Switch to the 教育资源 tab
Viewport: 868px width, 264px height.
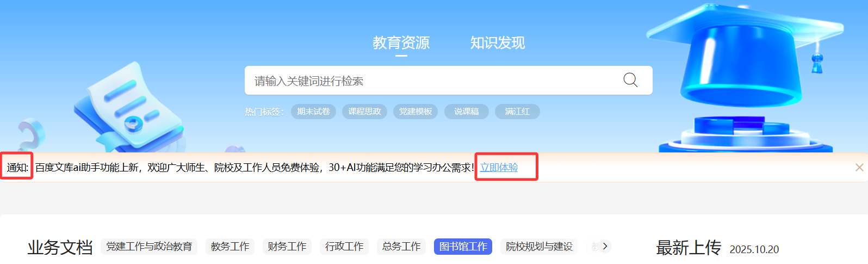(401, 42)
